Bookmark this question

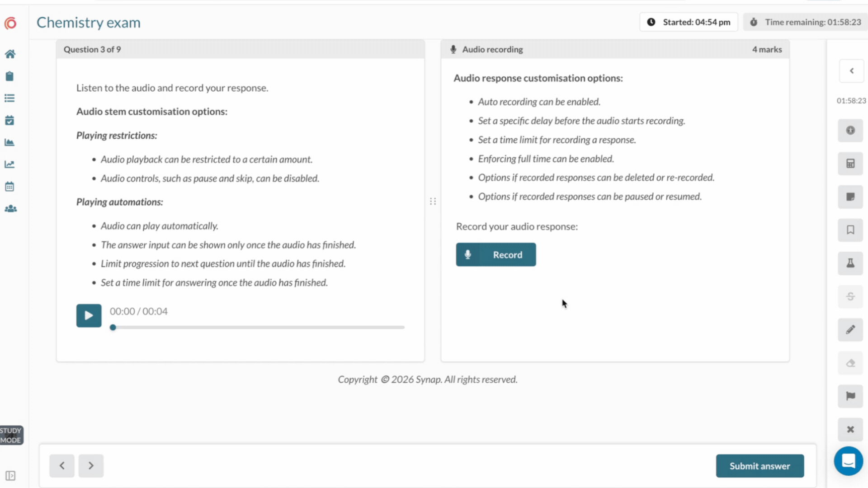(850, 230)
